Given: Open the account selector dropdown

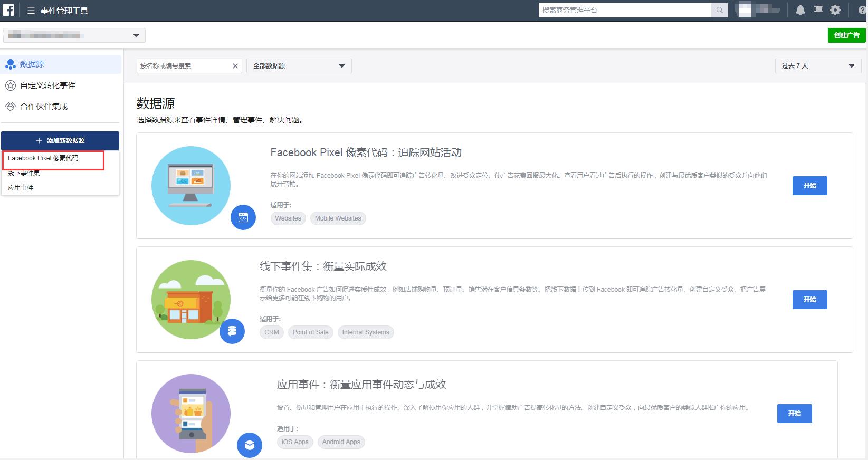Looking at the screenshot, I should click(x=74, y=35).
